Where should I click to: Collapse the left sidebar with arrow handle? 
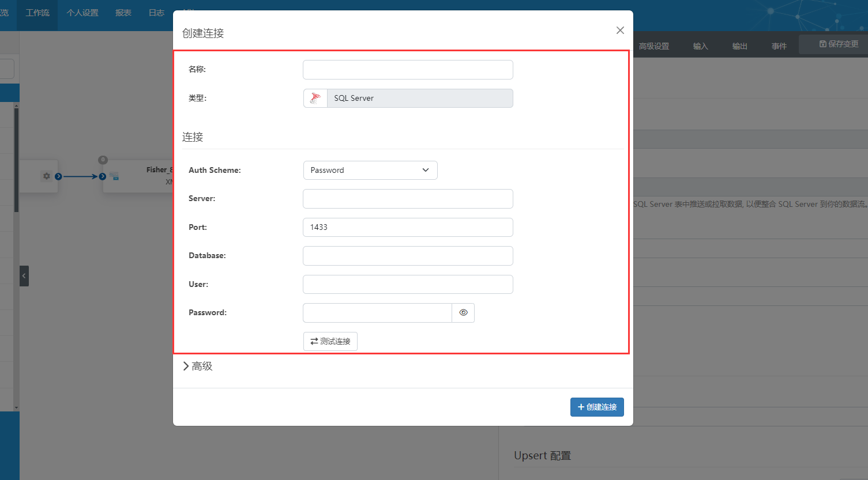pos(24,276)
